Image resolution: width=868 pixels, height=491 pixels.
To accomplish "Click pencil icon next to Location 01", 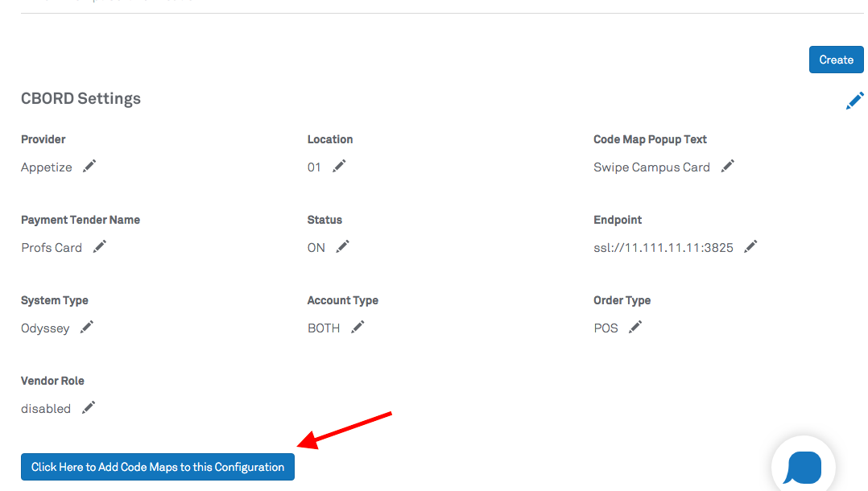I will (x=339, y=166).
